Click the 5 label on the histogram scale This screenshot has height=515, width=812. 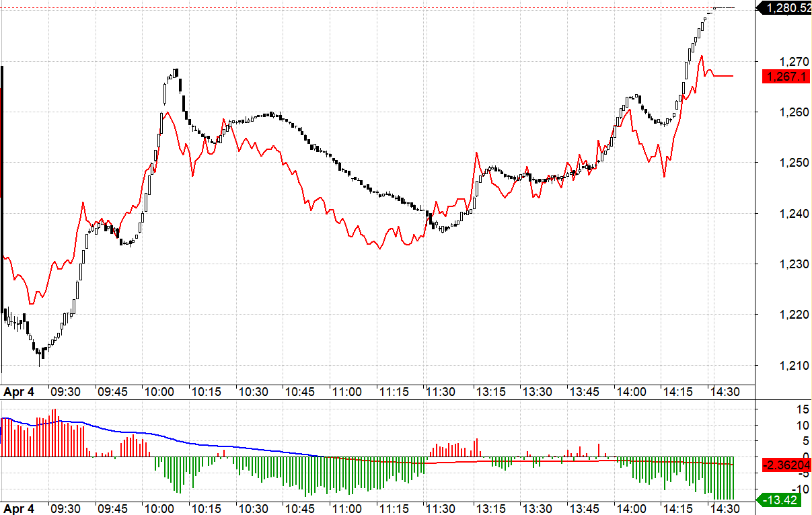tap(805, 441)
